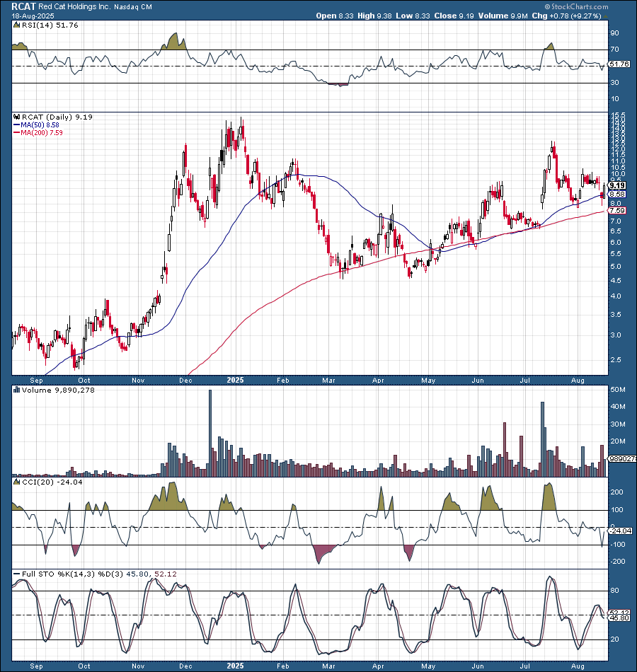This screenshot has width=637, height=672.
Task: Click the Red Cat Holdings Inc. company name
Action: [74, 6]
